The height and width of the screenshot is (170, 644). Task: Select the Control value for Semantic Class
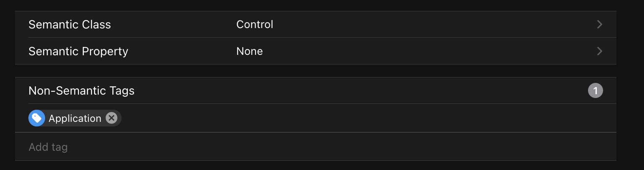pos(255,24)
